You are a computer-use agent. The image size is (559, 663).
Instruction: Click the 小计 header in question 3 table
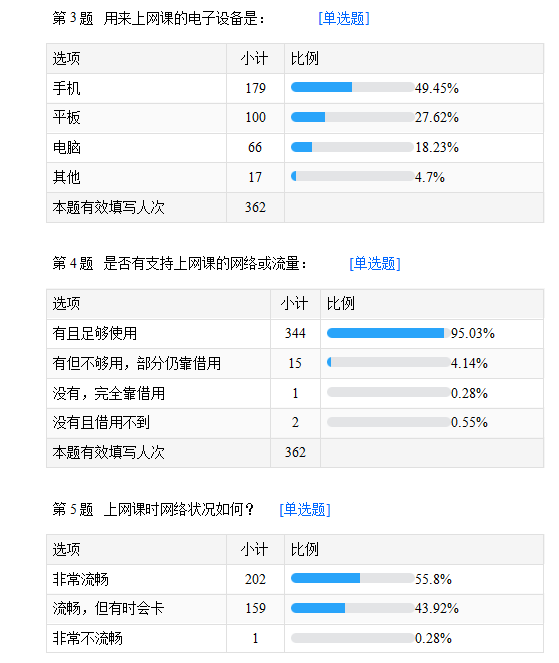pyautogui.click(x=255, y=58)
